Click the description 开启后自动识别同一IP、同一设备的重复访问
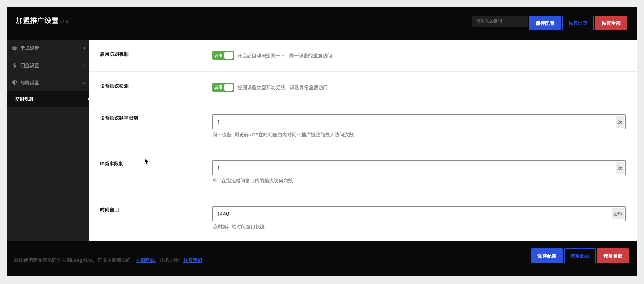 click(x=285, y=55)
